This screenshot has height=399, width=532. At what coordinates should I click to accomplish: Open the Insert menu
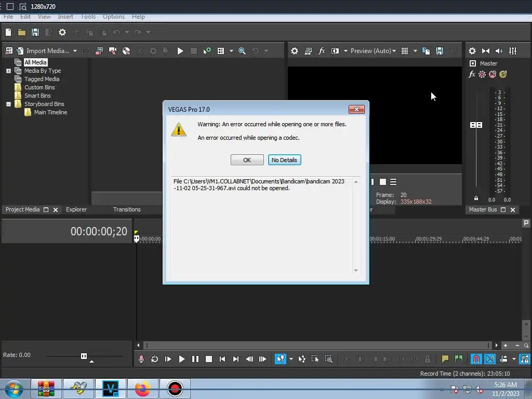(65, 17)
